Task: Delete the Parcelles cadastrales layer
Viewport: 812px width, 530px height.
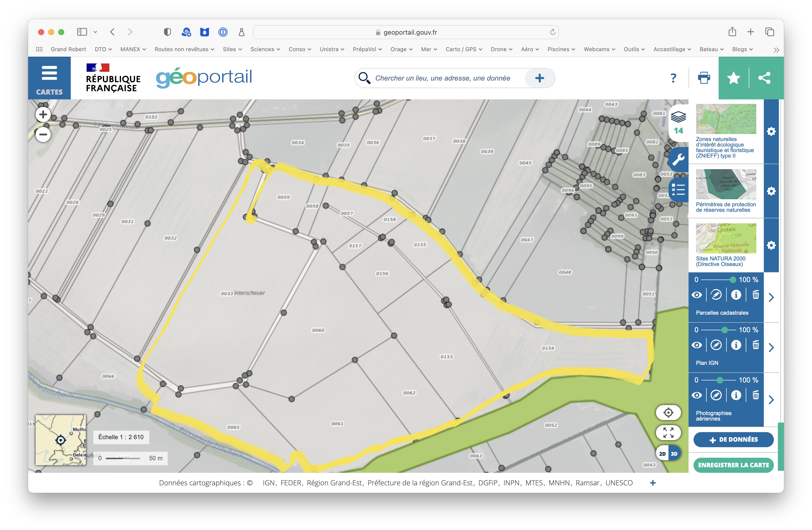Action: (756, 295)
